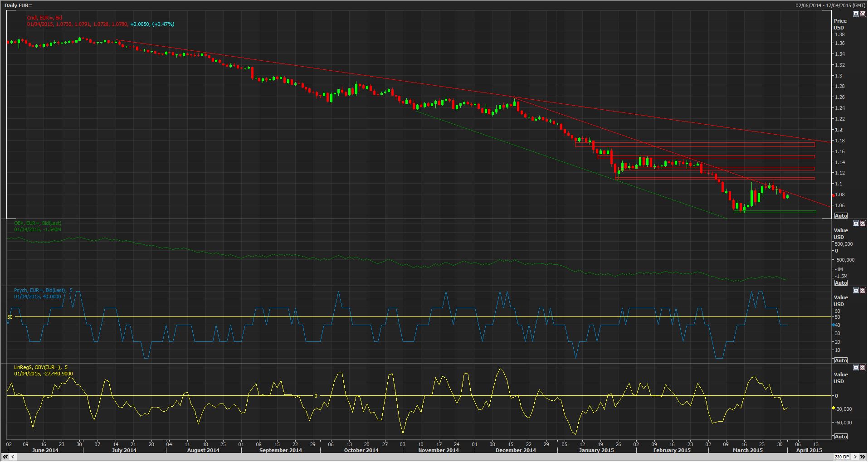The height and width of the screenshot is (462, 868).
Task: Click the yellow 50 level label on Psych
Action: click(x=10, y=317)
